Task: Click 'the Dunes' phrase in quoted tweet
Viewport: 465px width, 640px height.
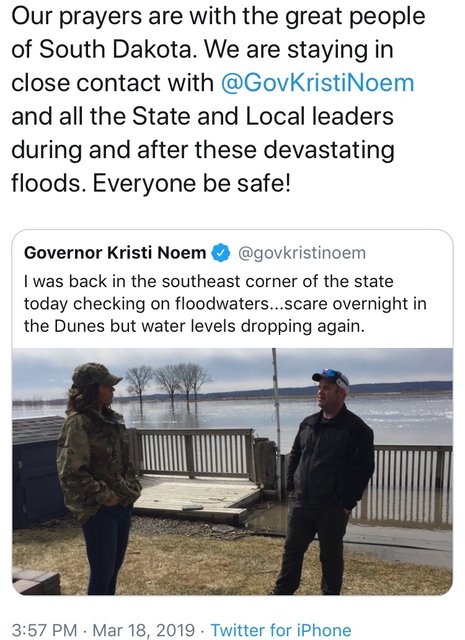Action: pos(64,326)
